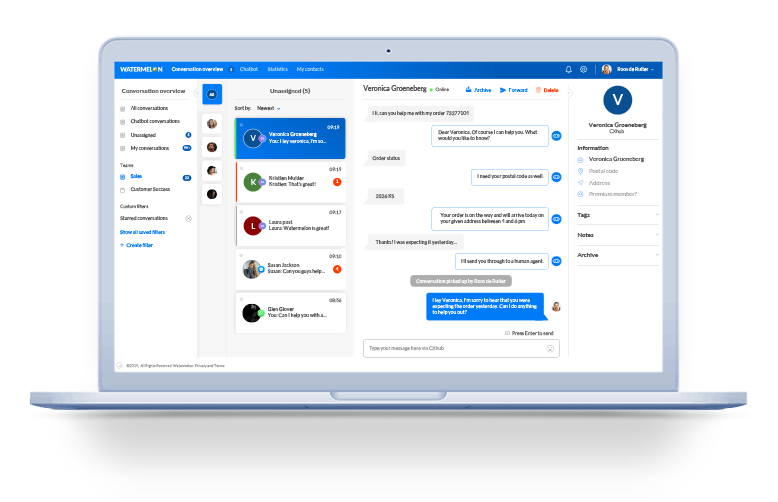Click the unread badge on Susan Jackson's conversation
The height and width of the screenshot is (502, 778).
coord(337,269)
